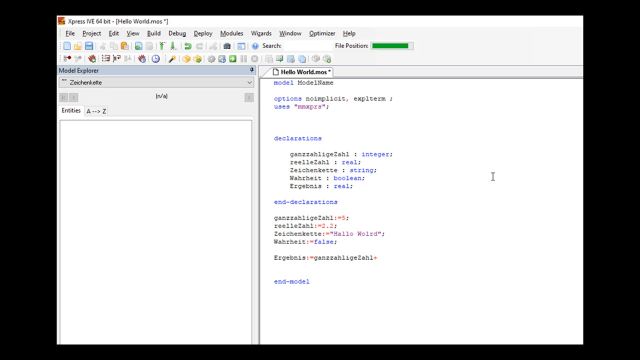Click the New file icon in toolbar

coord(67,46)
